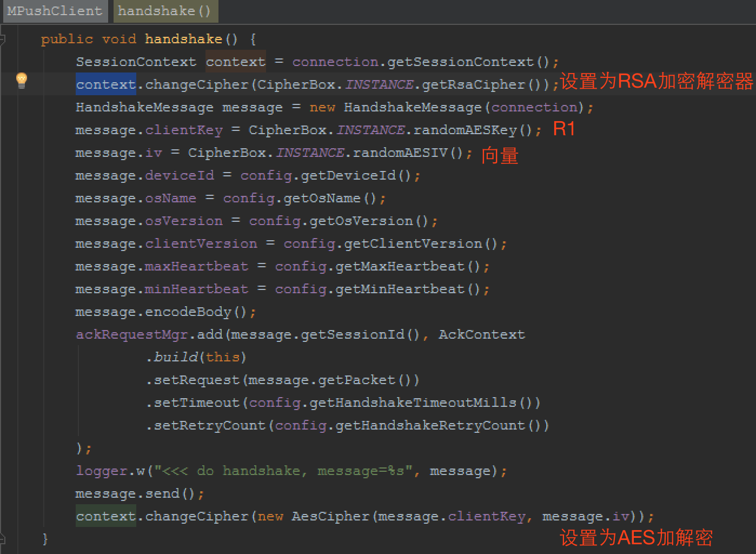Click AckContext class reference

coord(482,334)
